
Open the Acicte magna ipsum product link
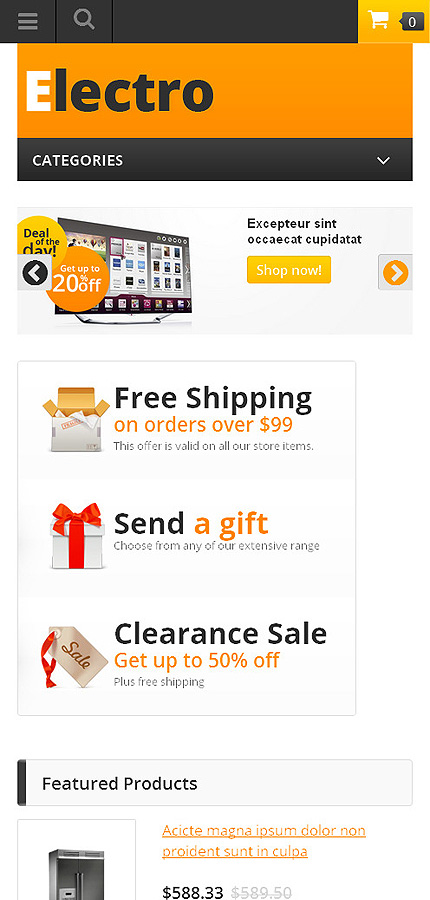pyautogui.click(x=264, y=840)
